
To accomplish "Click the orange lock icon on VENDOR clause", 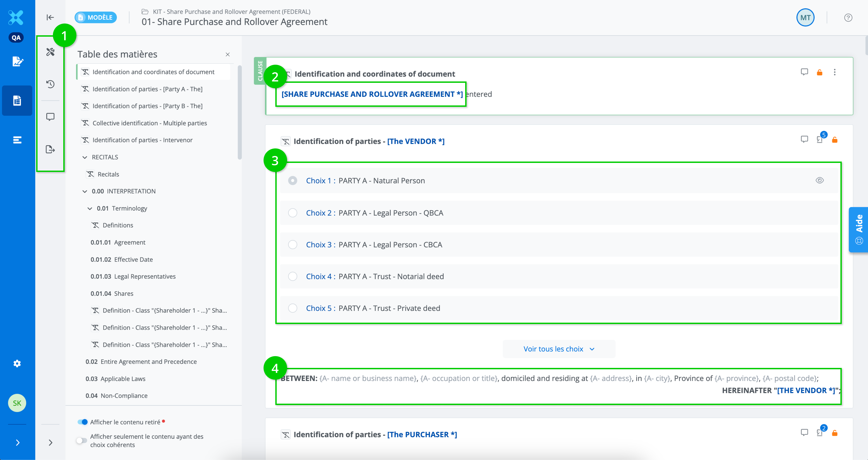I will [835, 140].
